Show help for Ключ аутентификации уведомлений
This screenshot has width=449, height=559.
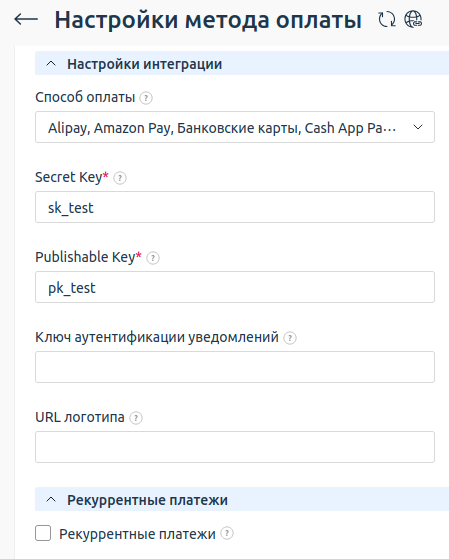[290, 338]
